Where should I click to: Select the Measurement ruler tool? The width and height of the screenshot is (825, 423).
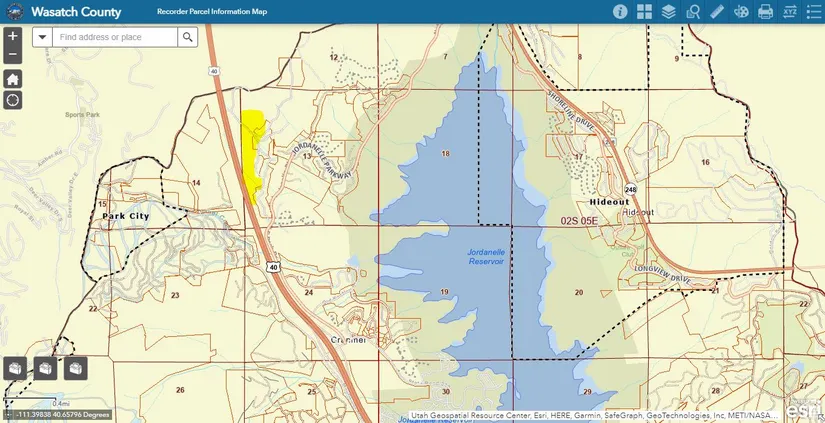pos(716,12)
